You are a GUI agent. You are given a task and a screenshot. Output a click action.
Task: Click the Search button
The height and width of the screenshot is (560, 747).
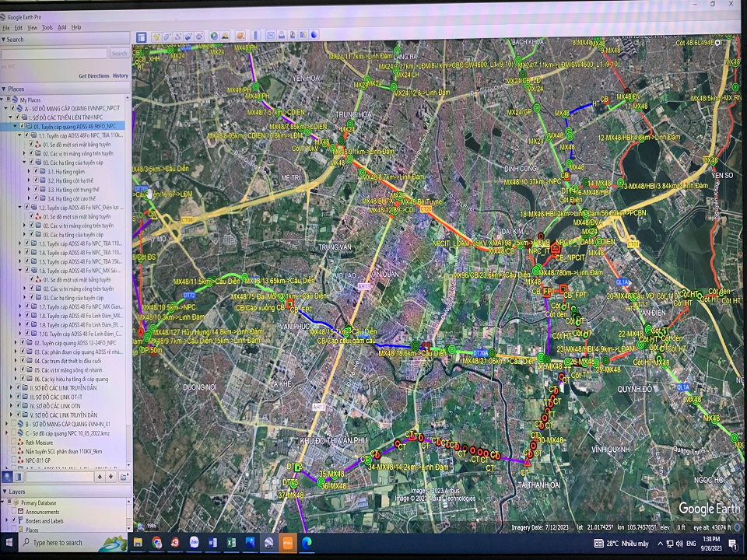click(x=119, y=54)
